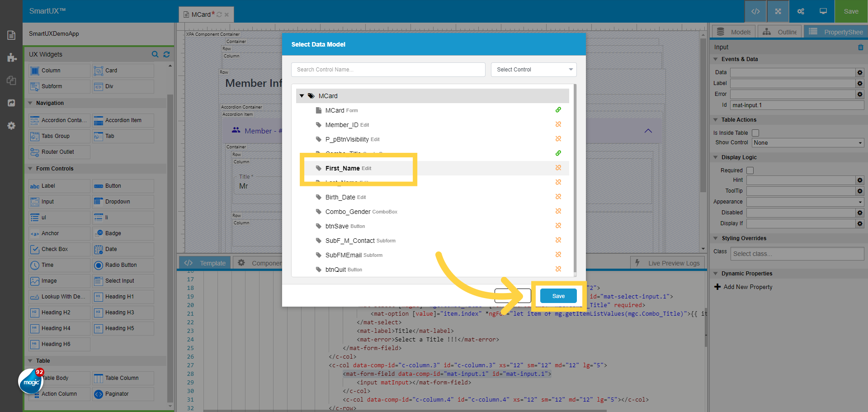Refresh the UX Widgets list
Image resolution: width=868 pixels, height=412 pixels.
[166, 54]
